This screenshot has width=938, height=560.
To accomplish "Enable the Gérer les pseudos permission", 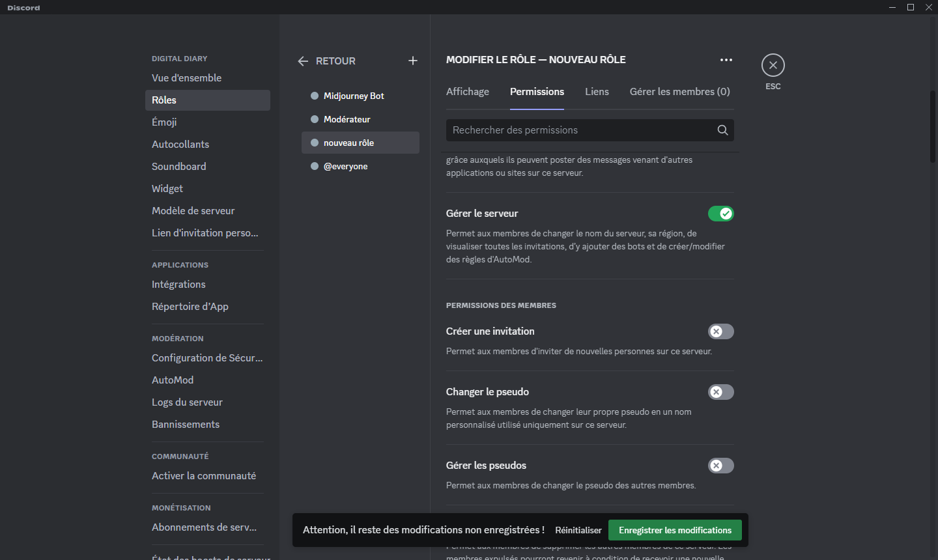I will click(x=720, y=465).
